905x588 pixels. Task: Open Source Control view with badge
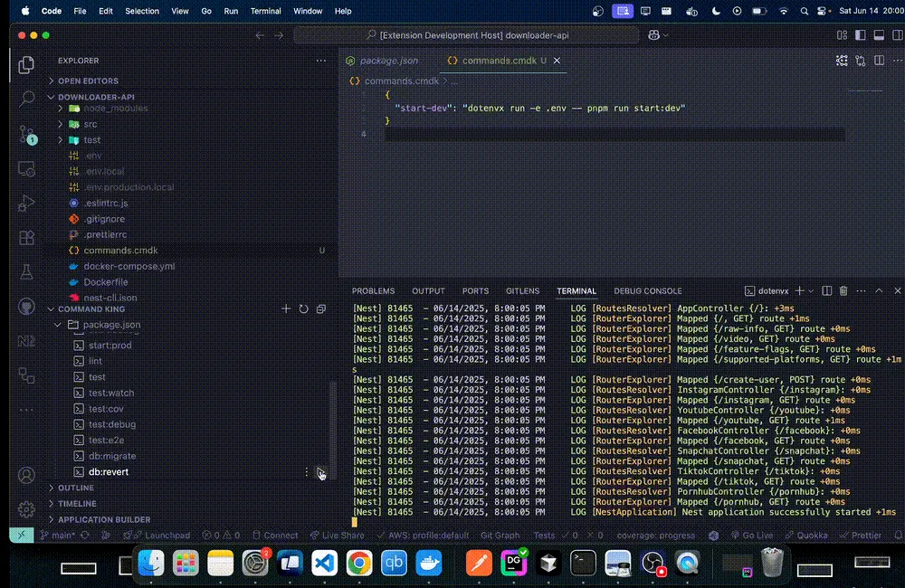[26, 135]
